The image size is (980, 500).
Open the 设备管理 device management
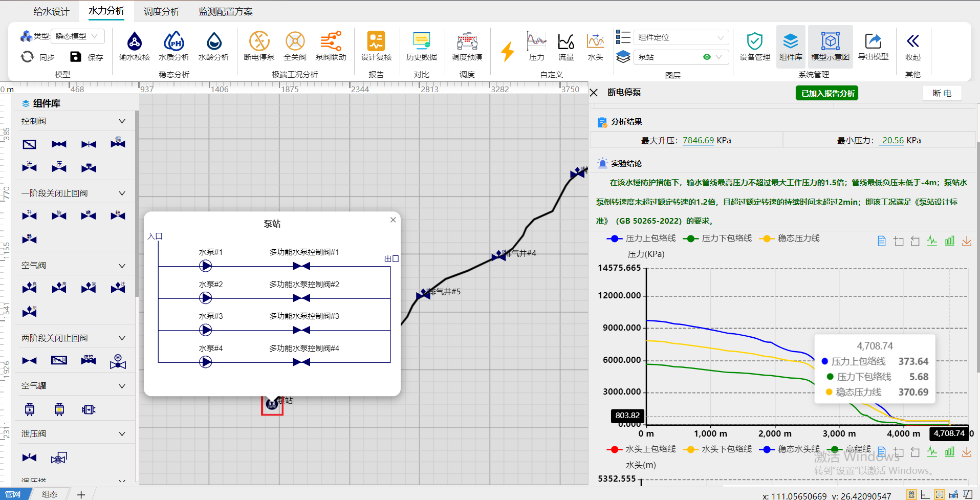[x=754, y=46]
